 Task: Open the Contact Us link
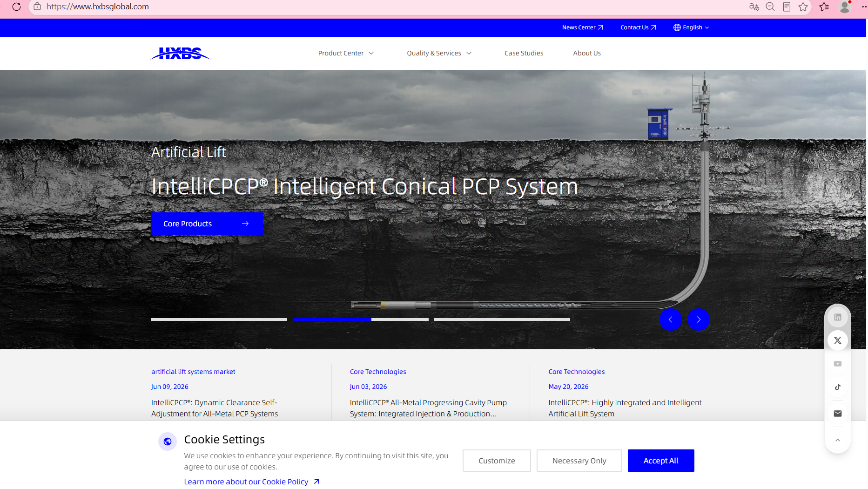coord(638,27)
